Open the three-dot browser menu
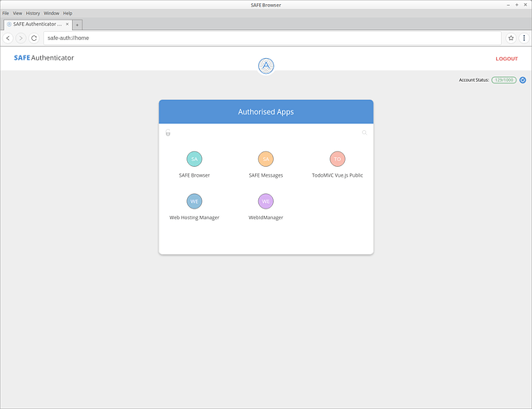 [524, 38]
